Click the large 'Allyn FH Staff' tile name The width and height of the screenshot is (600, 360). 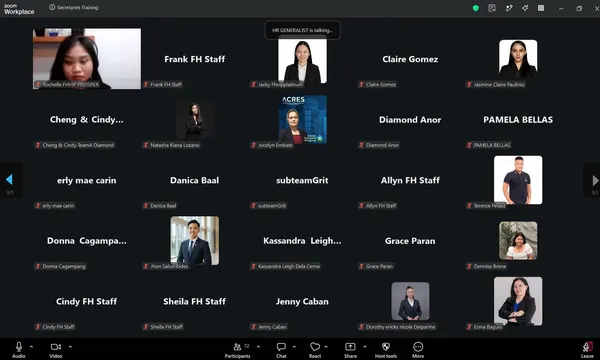coord(410,180)
